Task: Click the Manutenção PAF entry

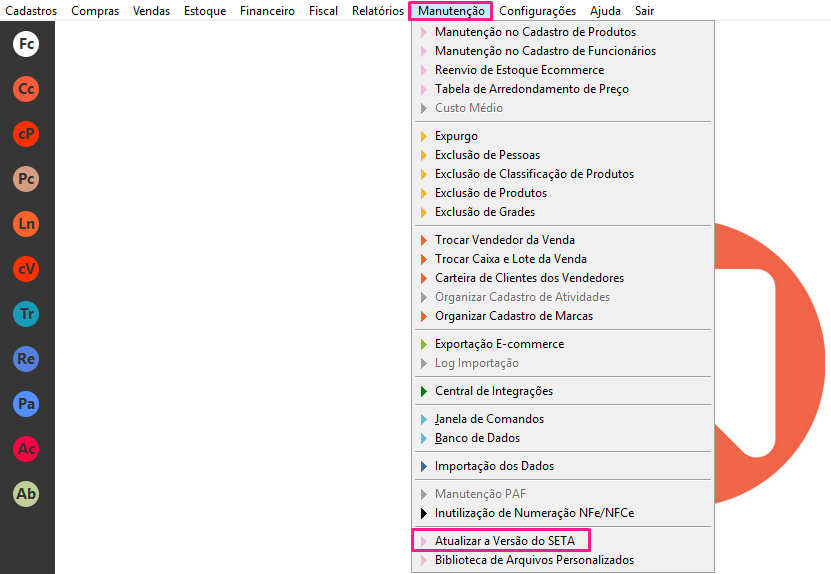Action: click(x=563, y=494)
